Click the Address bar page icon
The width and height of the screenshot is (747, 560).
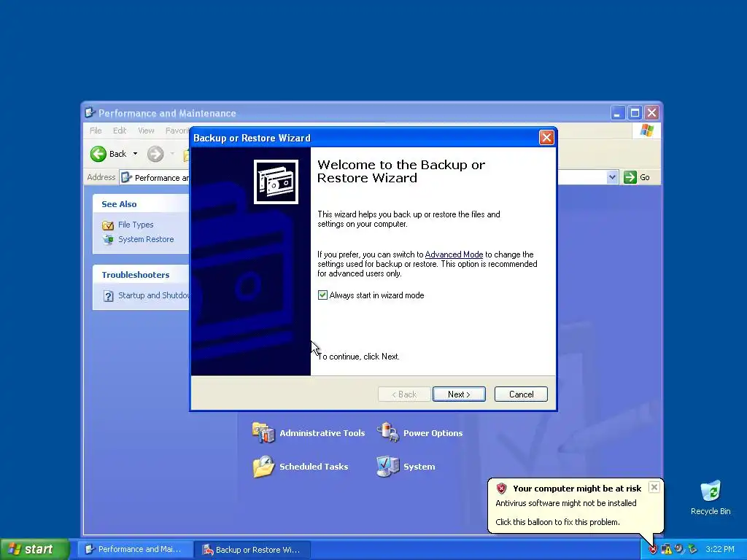pos(126,178)
